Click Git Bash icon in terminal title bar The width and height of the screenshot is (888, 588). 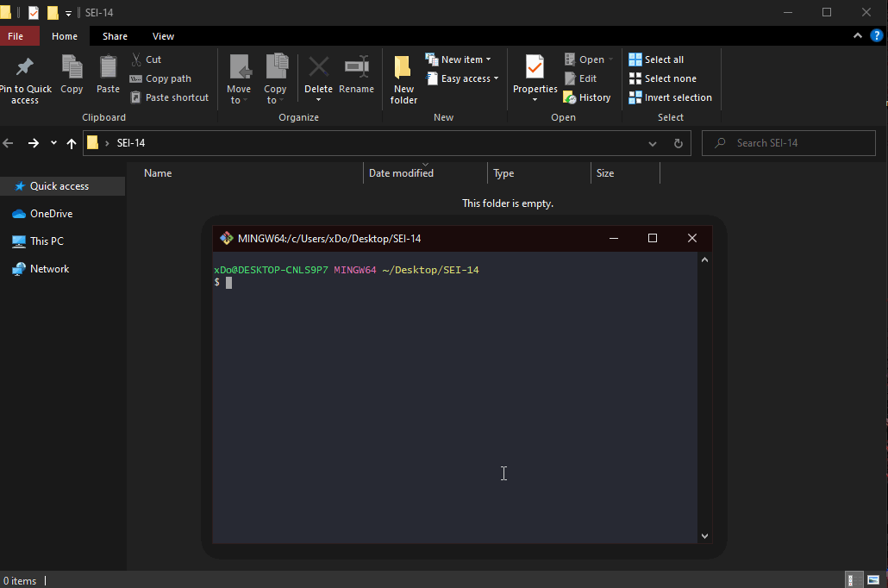[x=226, y=238]
